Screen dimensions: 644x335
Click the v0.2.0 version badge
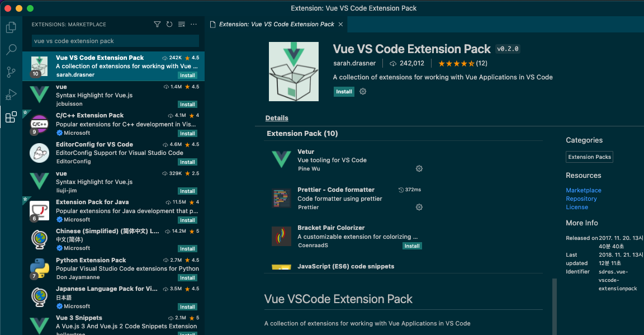tap(508, 49)
